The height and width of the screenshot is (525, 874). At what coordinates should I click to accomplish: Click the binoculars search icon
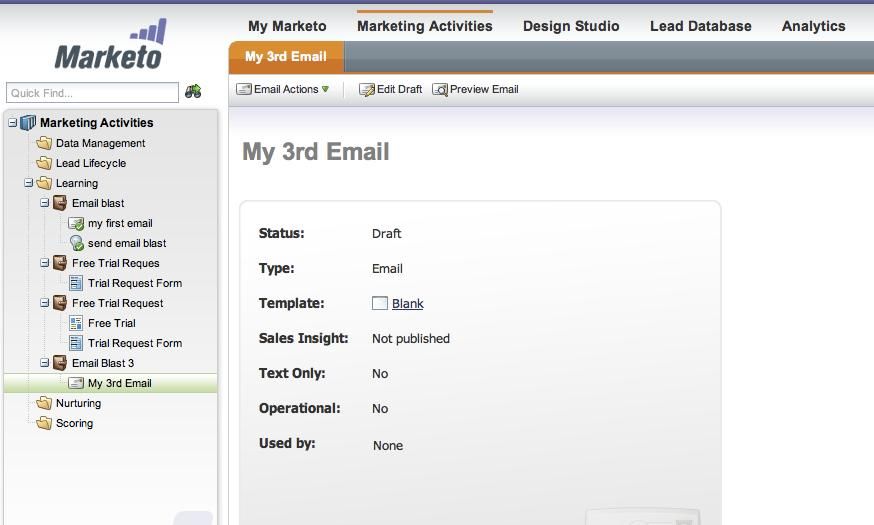(193, 92)
